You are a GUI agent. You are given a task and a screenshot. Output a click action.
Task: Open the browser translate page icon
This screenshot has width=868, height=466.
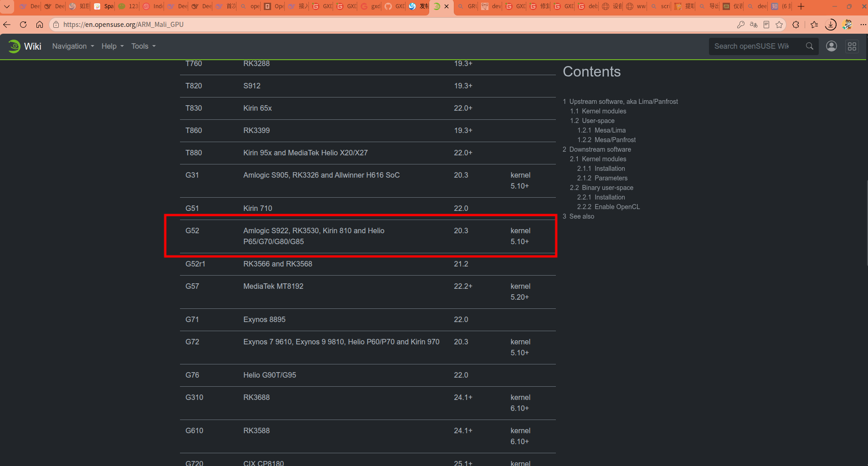coord(754,25)
